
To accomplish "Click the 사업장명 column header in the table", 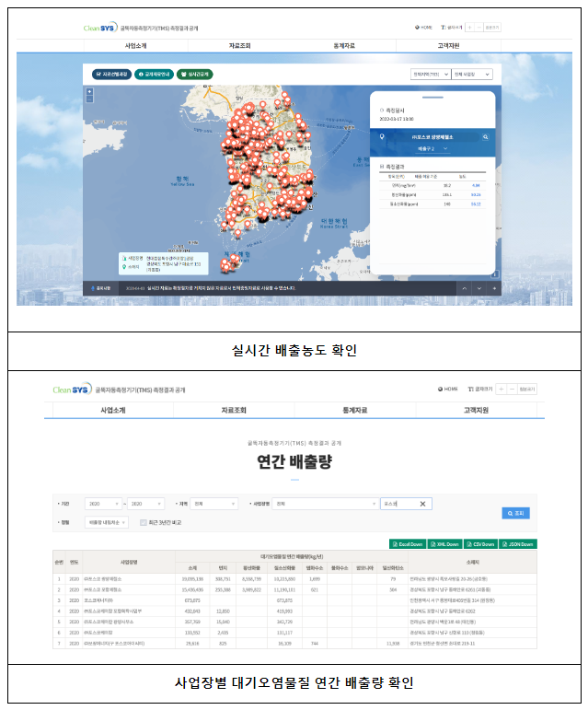I will click(129, 562).
